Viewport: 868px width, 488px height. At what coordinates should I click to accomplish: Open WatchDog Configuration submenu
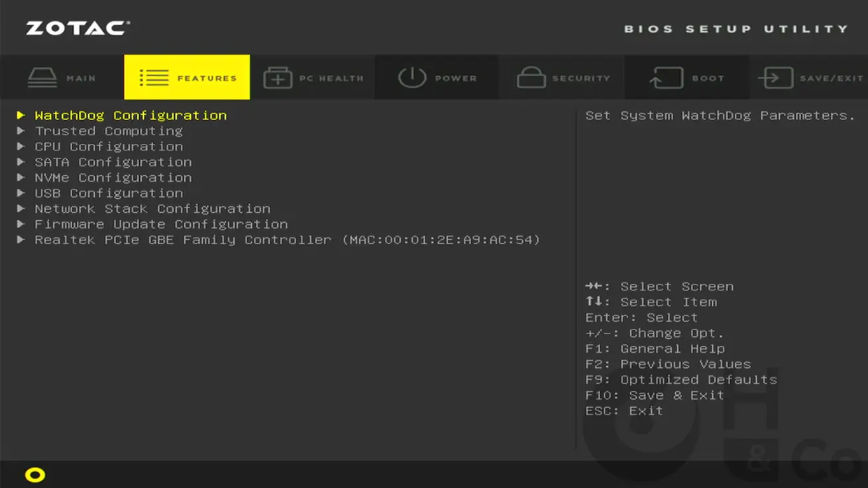pyautogui.click(x=131, y=115)
